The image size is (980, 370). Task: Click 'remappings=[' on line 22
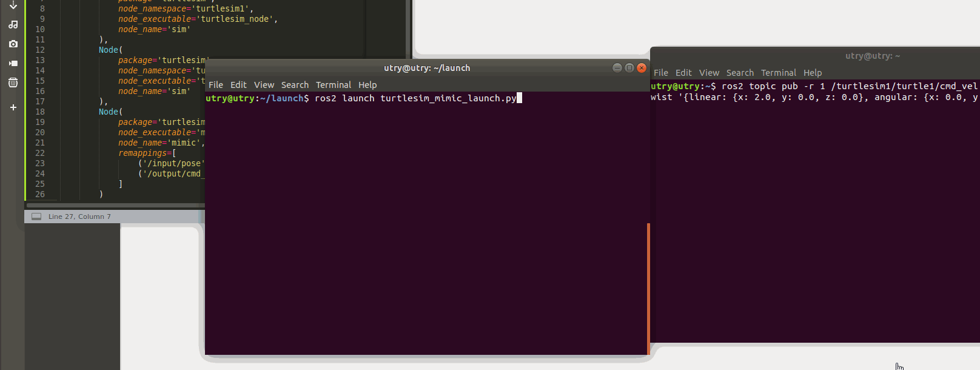(x=147, y=153)
